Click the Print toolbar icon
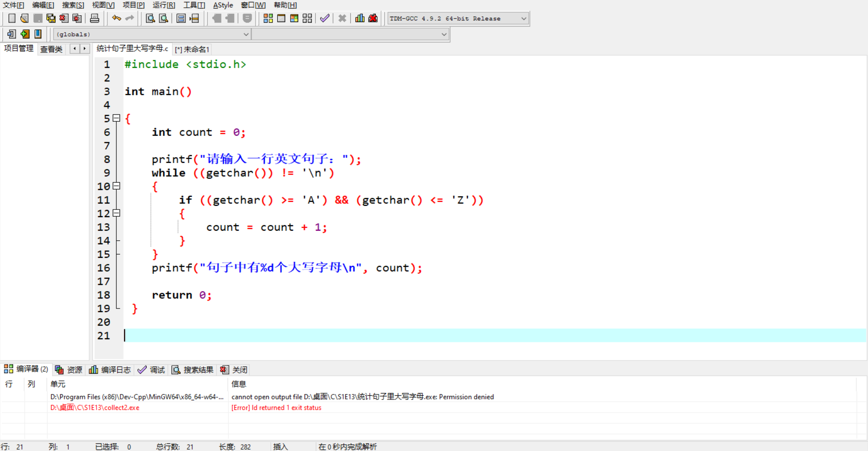 click(x=94, y=18)
